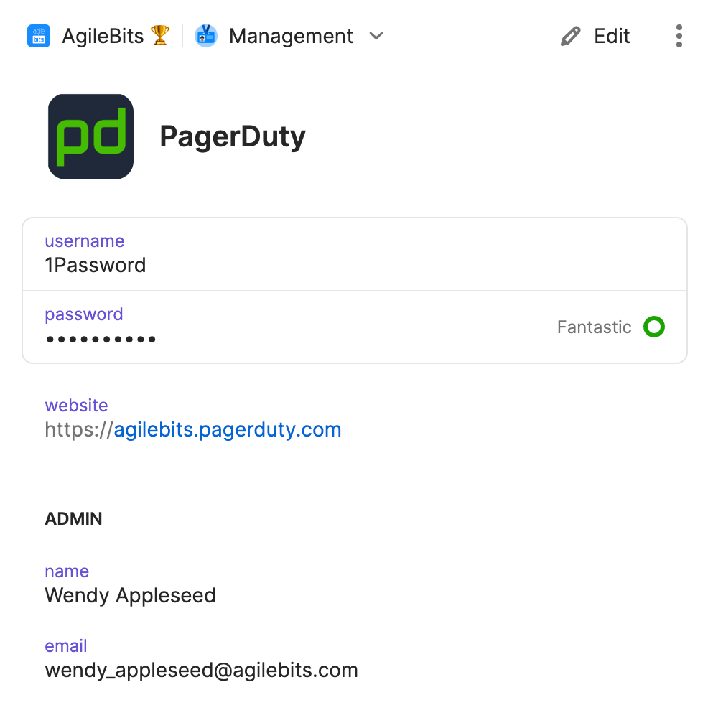Open the three-dot overflow menu
The width and height of the screenshot is (708, 728).
click(x=679, y=36)
